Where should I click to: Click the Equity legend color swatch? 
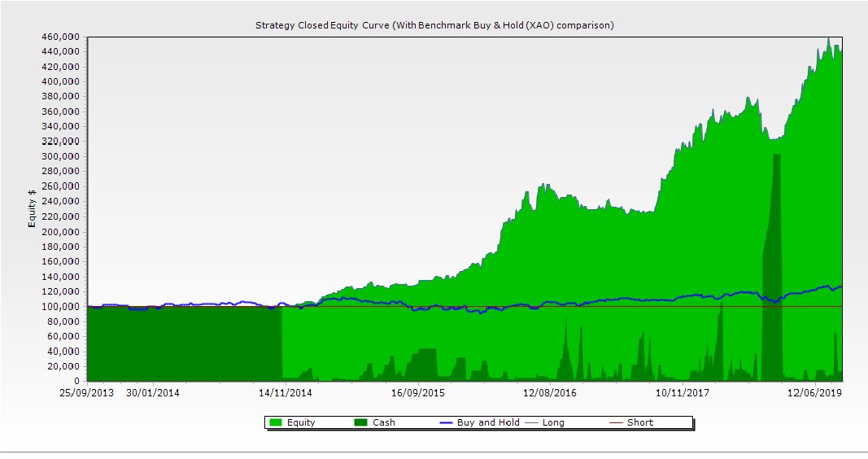point(275,422)
